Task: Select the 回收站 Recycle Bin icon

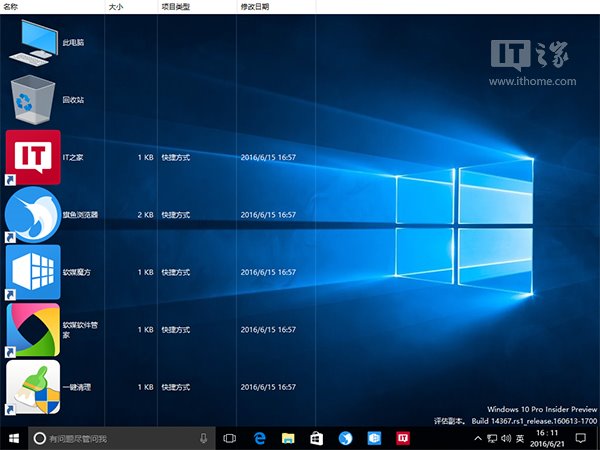Action: 33,100
